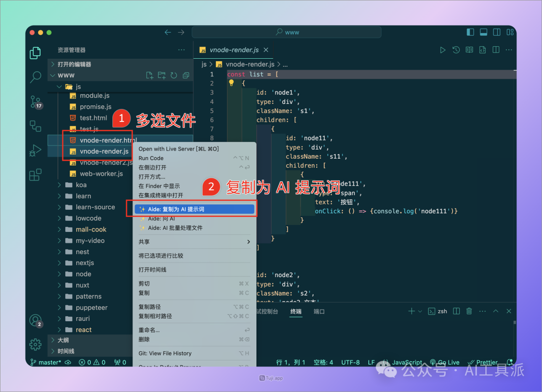Kill terminal with trash icon

[469, 312]
